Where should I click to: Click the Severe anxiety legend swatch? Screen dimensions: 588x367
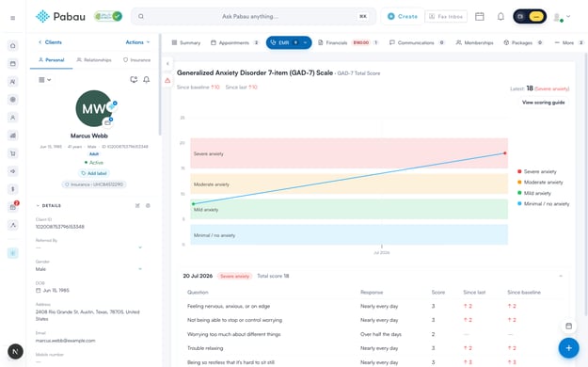[519, 171]
